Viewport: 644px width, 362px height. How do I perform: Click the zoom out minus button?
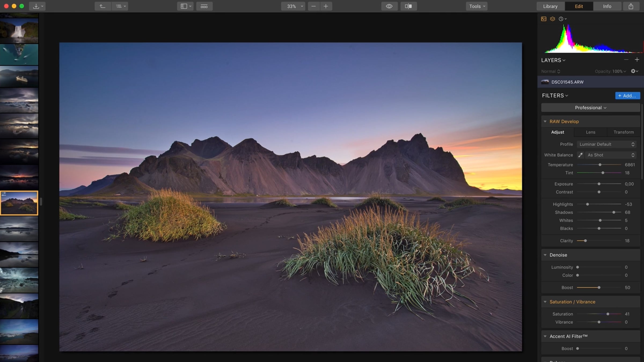[x=313, y=6]
